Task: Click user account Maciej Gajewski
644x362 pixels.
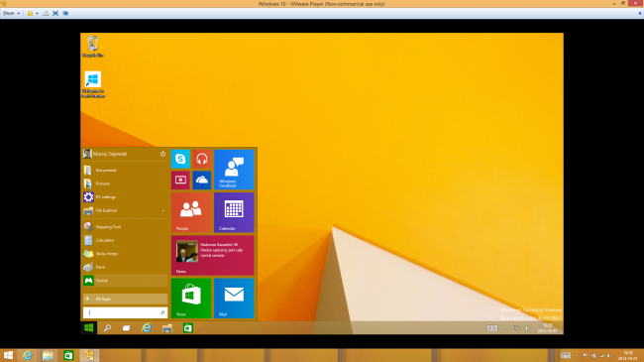Action: point(105,154)
